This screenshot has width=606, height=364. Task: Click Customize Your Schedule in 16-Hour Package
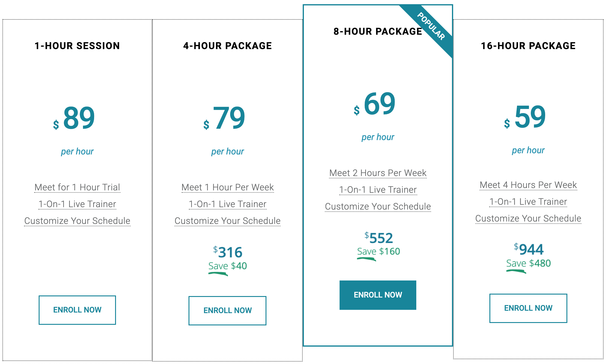[528, 219]
